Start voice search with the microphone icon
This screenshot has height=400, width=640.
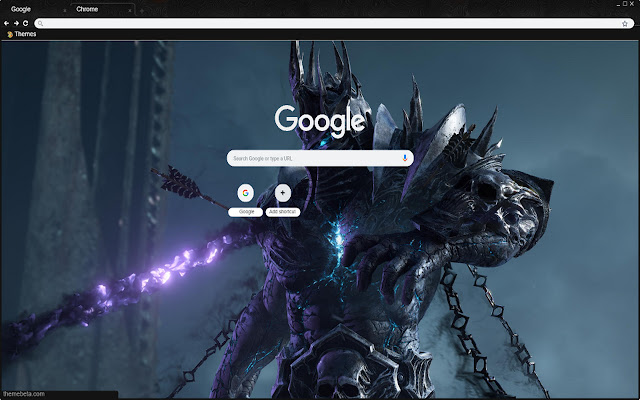click(404, 158)
